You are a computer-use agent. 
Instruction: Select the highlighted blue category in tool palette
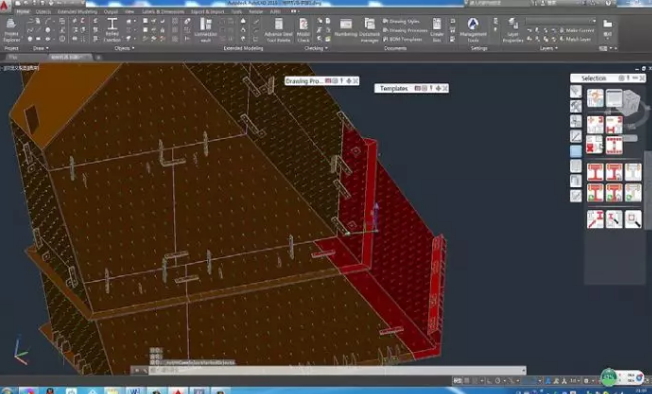pyautogui.click(x=576, y=151)
